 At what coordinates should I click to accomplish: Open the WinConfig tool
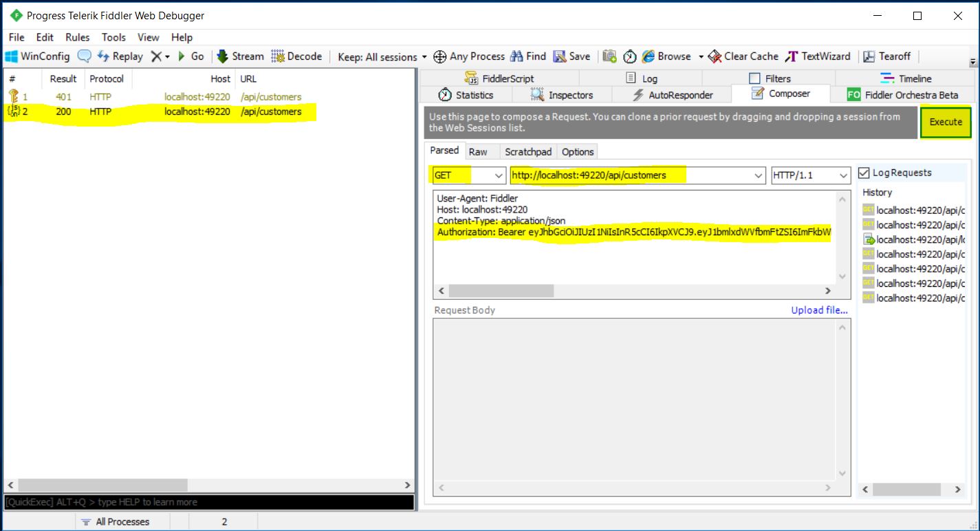[x=38, y=56]
